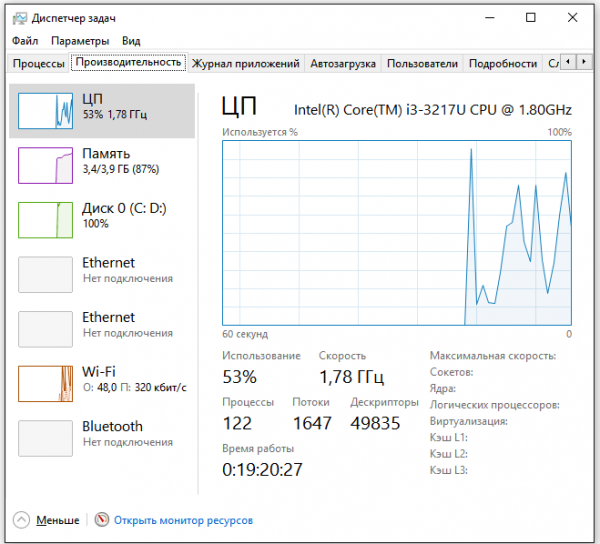Open the Подробности tab
The height and width of the screenshot is (544, 600).
click(503, 64)
